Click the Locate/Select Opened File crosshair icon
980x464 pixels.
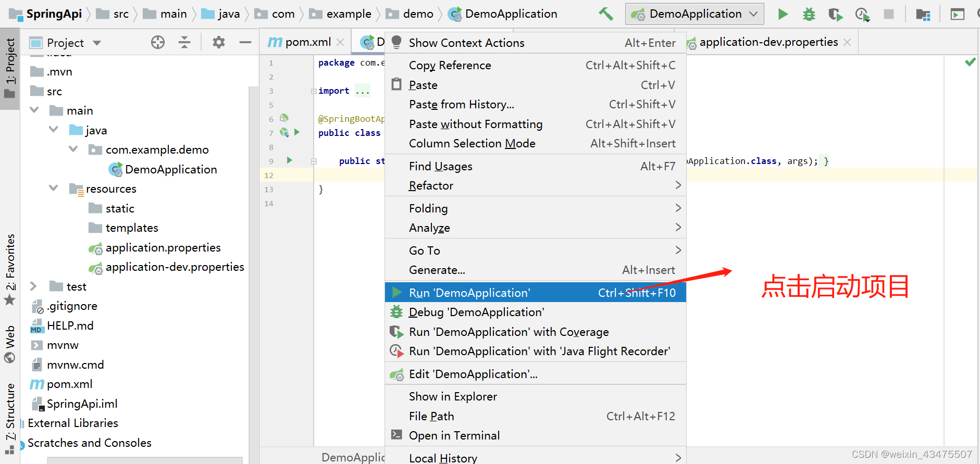[157, 42]
